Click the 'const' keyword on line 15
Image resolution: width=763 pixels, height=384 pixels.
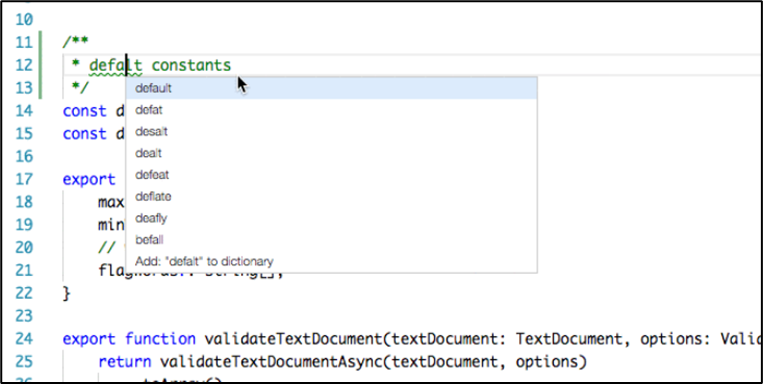[85, 134]
